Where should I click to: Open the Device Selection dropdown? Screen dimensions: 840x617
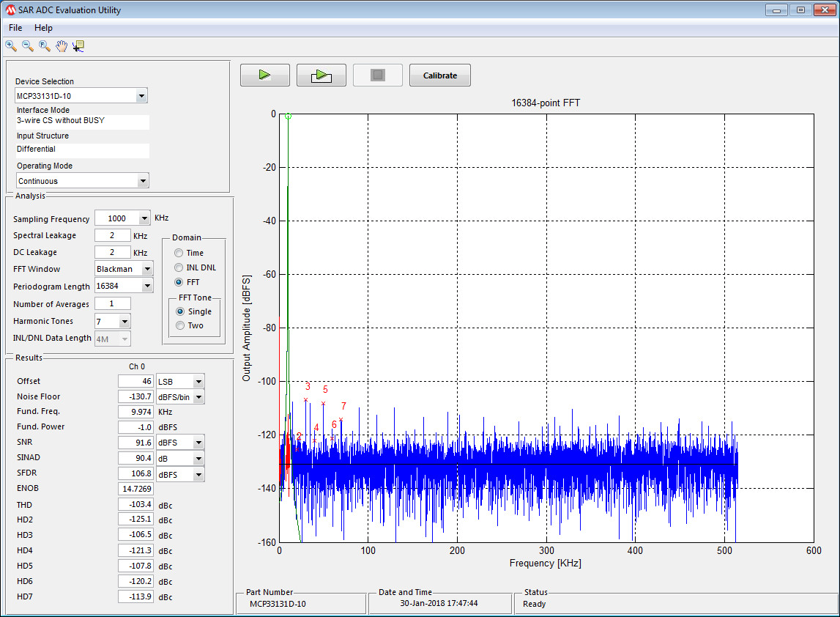coord(141,96)
